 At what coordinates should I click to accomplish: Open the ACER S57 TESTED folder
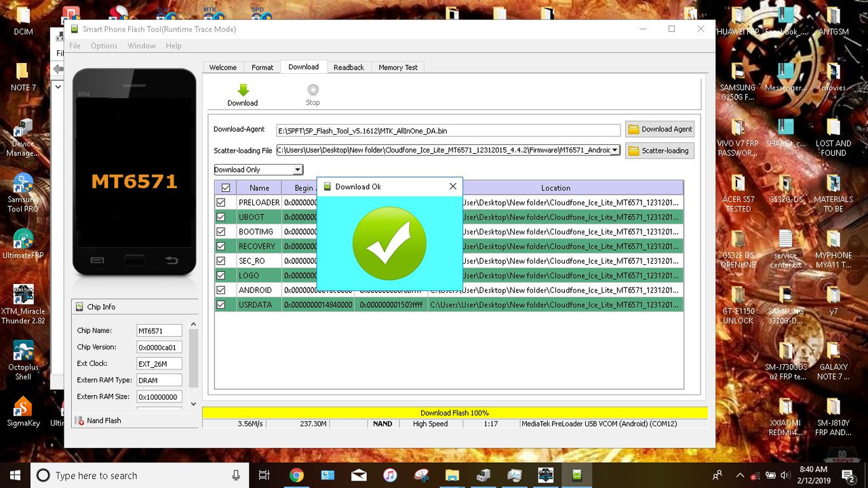tap(738, 192)
